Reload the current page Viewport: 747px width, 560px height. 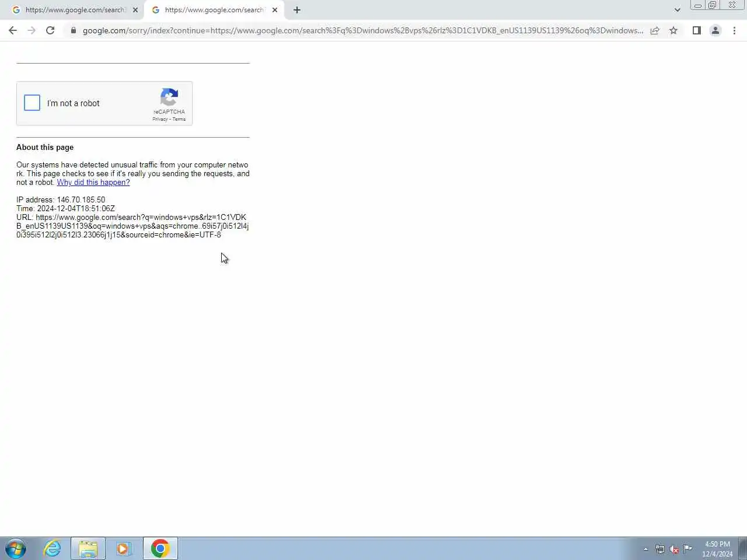click(50, 30)
